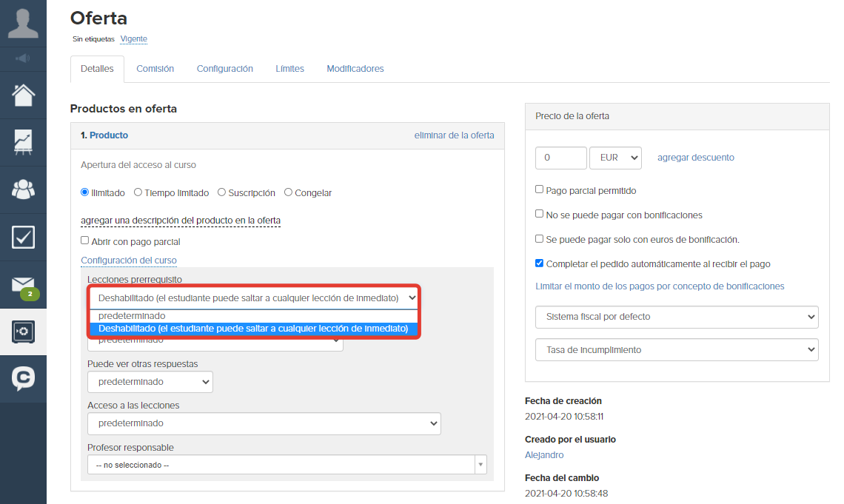844x504 pixels.
Task: Choose predeterminado in open prerequisite list
Action: click(x=254, y=316)
